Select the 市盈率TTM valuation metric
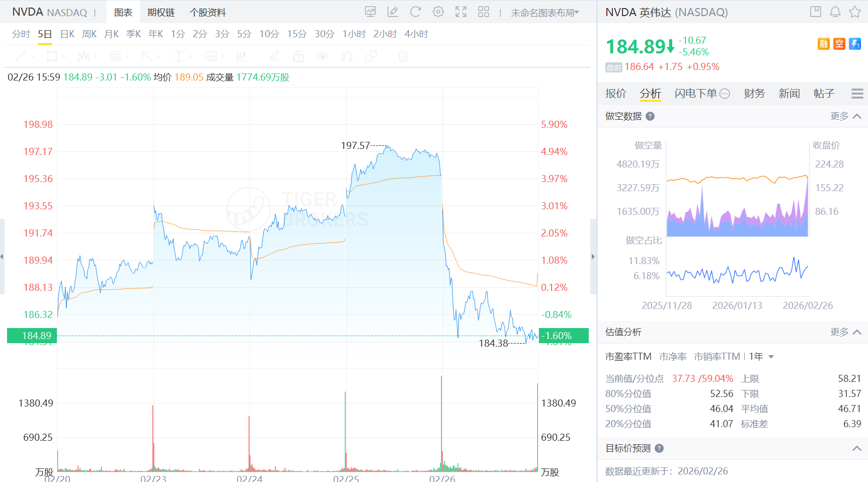The height and width of the screenshot is (482, 868). tap(628, 357)
